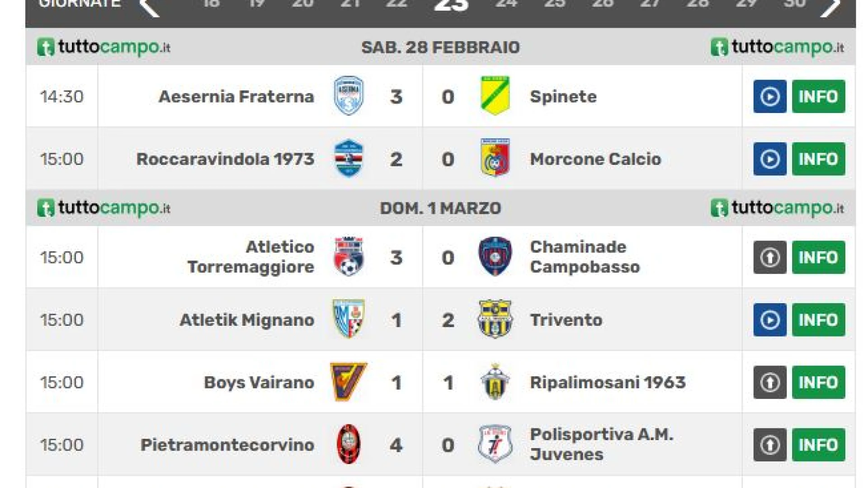Click the grey icon on Pietramontecorvino row

point(769,445)
